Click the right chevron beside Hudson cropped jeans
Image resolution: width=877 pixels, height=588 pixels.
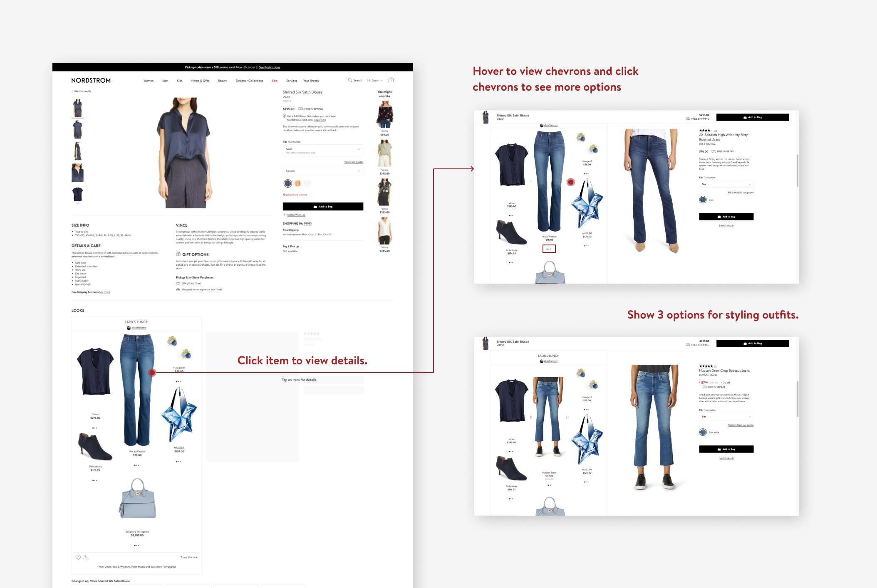point(566,417)
